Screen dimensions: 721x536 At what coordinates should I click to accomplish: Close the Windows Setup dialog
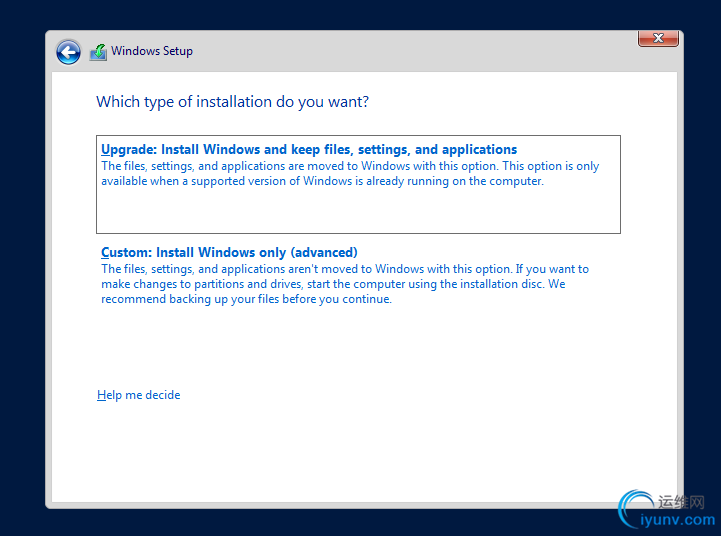658,38
